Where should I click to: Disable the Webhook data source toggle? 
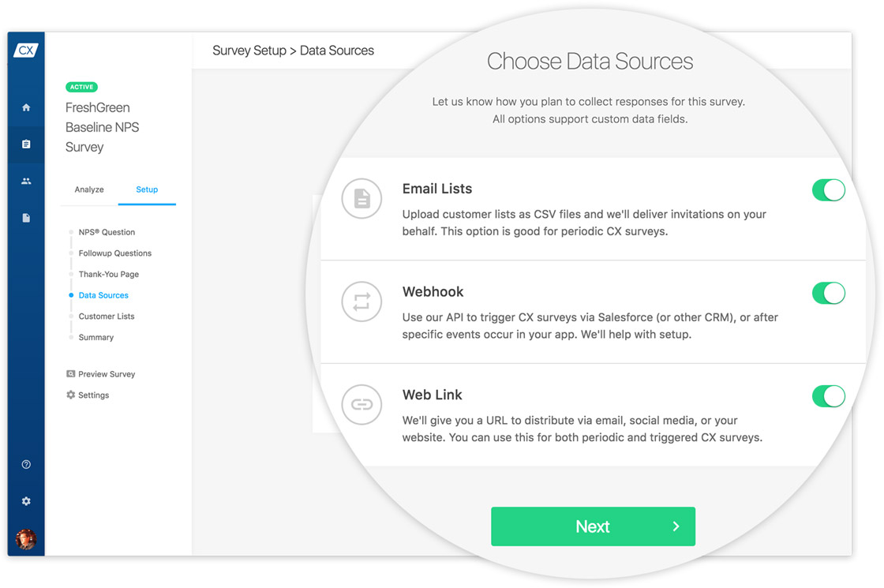828,294
